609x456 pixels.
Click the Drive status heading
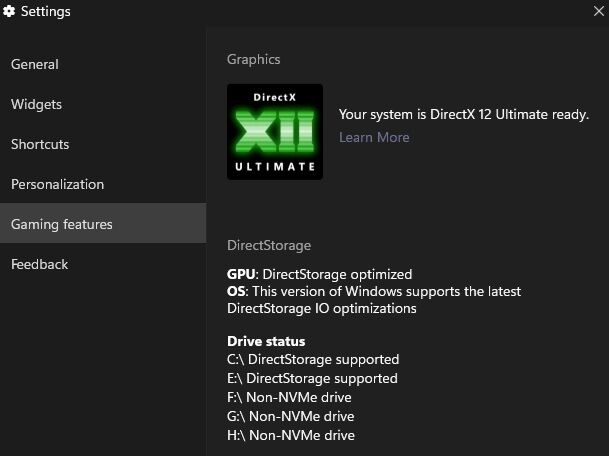(x=266, y=341)
